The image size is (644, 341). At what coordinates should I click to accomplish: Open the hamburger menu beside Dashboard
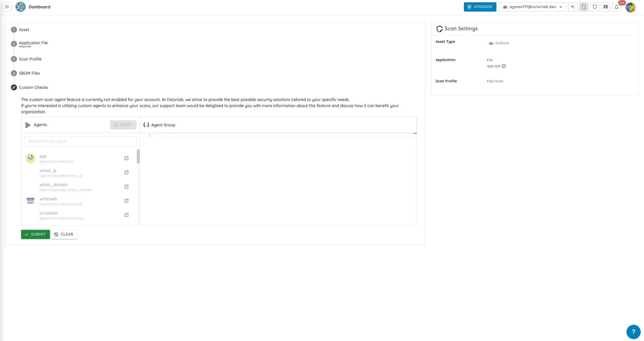7,7
